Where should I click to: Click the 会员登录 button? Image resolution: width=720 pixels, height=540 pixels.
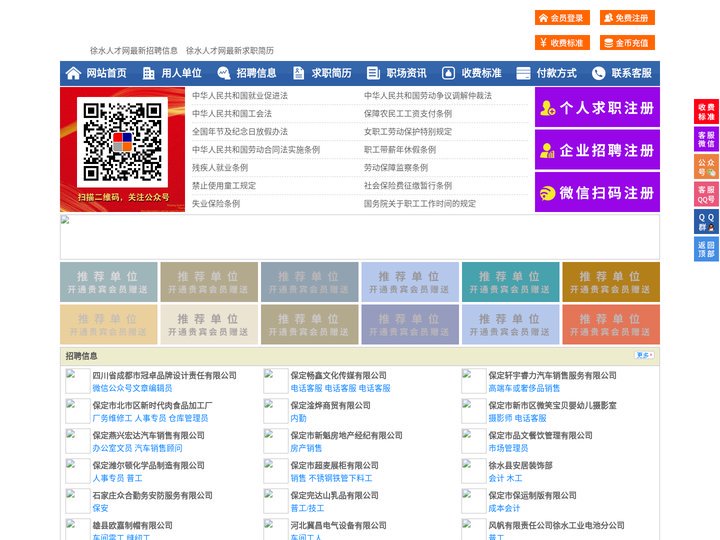[562, 18]
